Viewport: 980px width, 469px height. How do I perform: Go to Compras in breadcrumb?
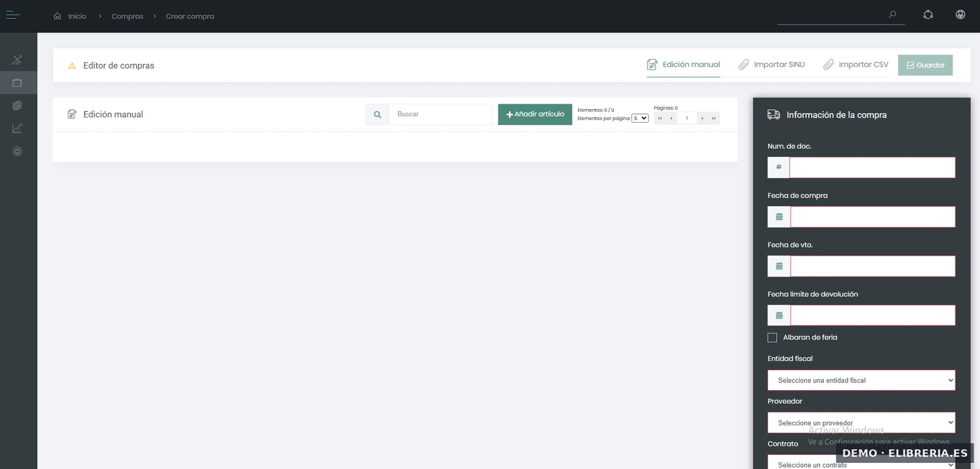(x=127, y=17)
